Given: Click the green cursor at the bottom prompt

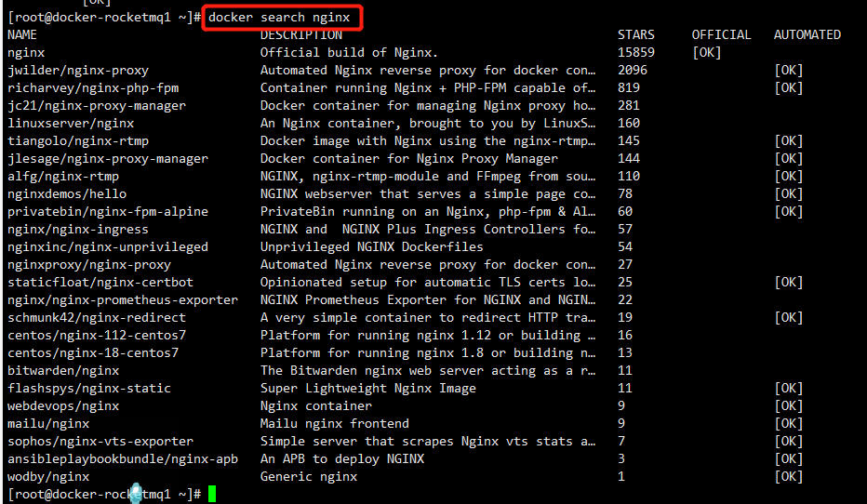Looking at the screenshot, I should point(212,494).
